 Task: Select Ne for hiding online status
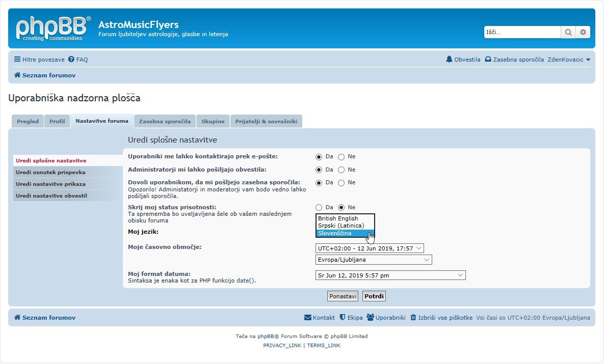[x=341, y=208]
